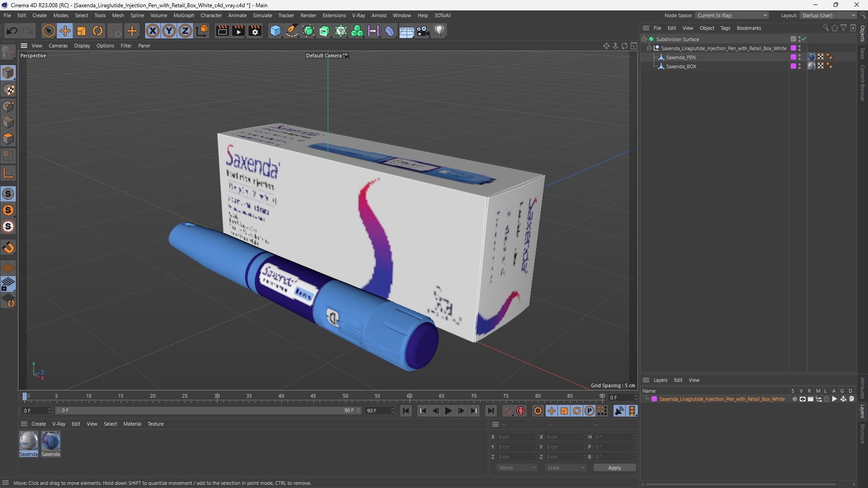The image size is (868, 488).
Task: Collapse the Subdivision Surface object
Action: tap(644, 39)
